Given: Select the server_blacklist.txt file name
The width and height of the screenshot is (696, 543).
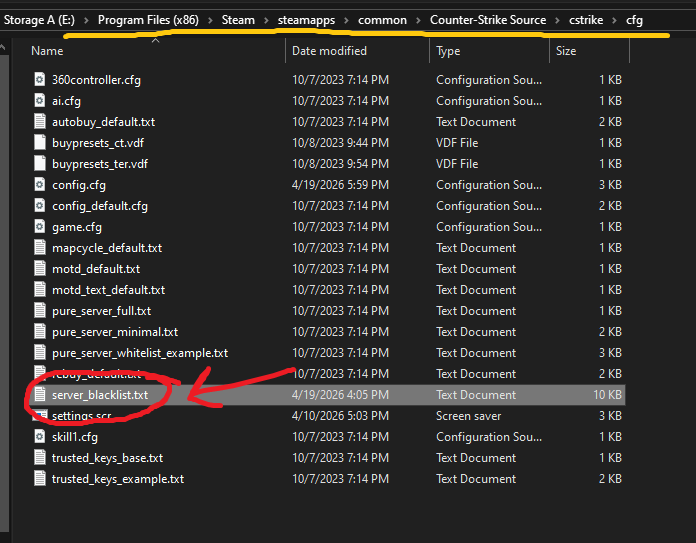Looking at the screenshot, I should 100,395.
